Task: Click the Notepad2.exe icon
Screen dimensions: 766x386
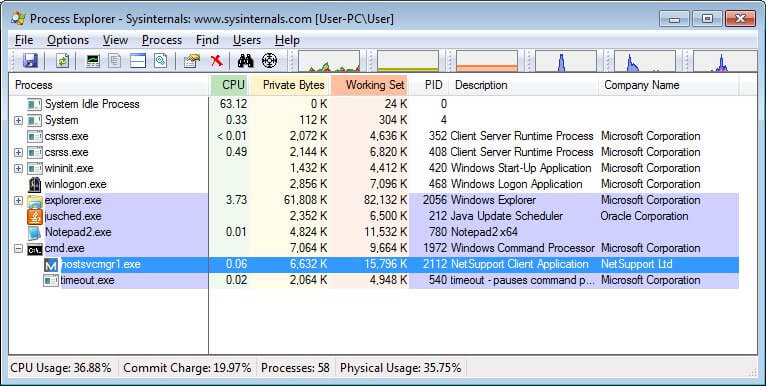Action: tap(35, 232)
